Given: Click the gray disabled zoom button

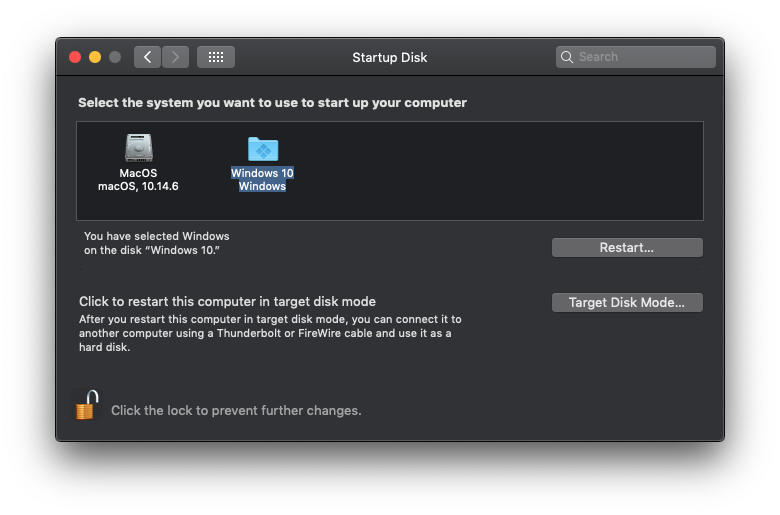Looking at the screenshot, I should click(115, 57).
